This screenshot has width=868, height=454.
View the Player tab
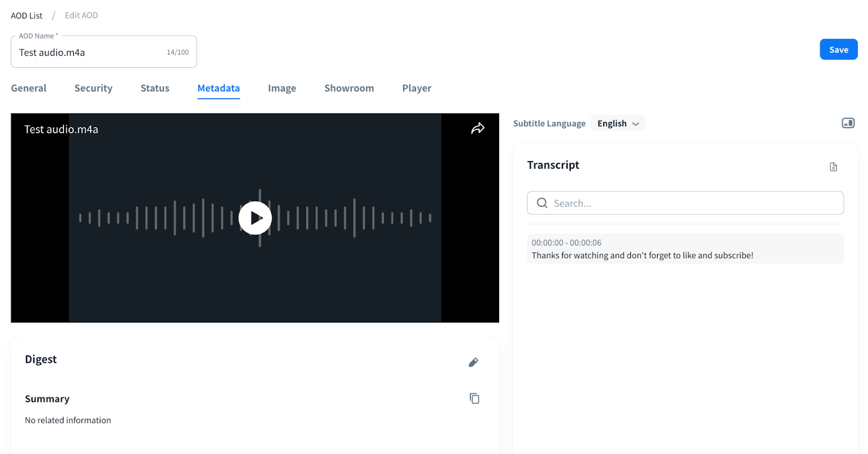417,88
